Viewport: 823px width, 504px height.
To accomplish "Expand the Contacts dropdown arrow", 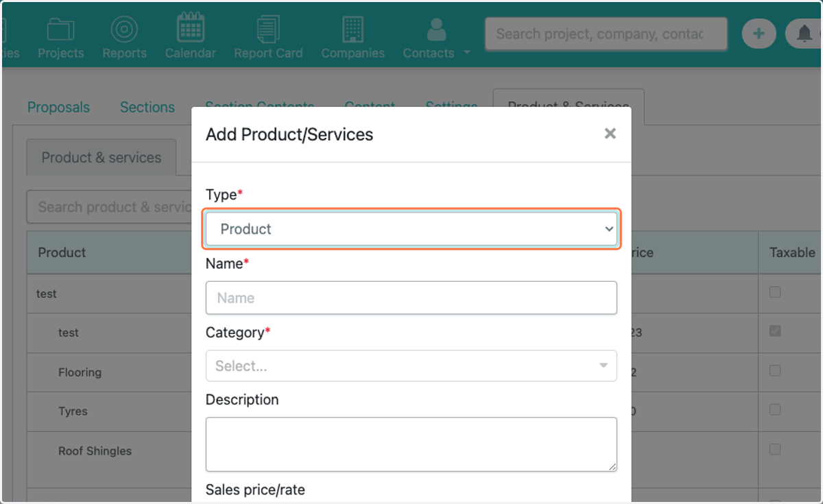I will 467,53.
